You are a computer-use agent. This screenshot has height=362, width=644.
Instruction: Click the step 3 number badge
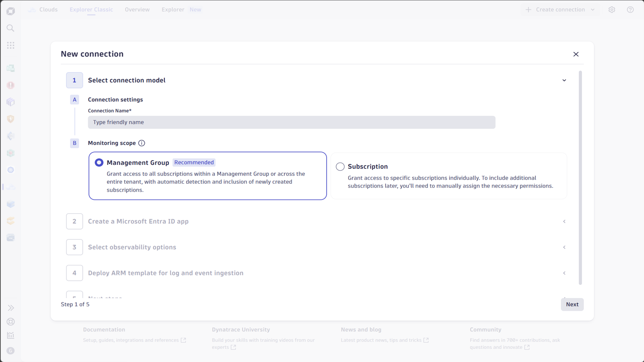[x=74, y=247]
